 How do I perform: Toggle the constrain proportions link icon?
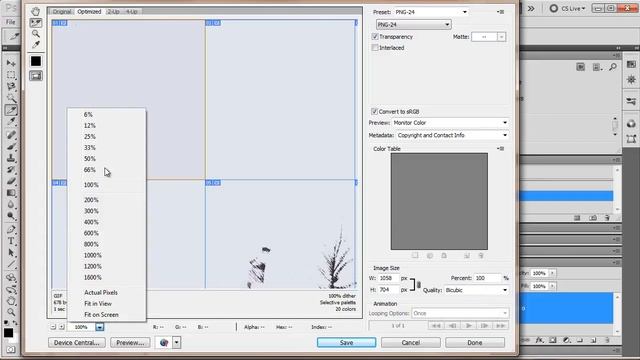click(418, 284)
